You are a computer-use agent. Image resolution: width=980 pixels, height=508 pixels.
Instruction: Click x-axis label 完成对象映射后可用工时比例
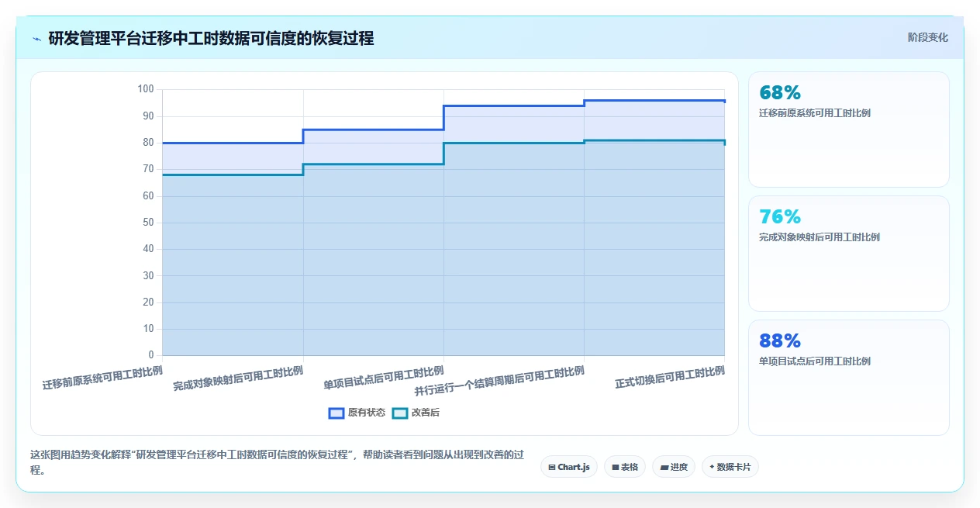coord(238,378)
